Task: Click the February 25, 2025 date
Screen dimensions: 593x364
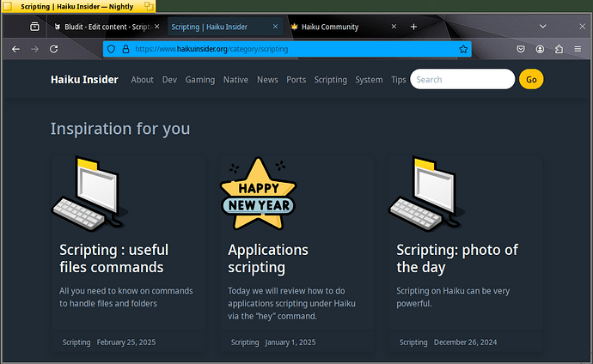Action: (x=126, y=343)
